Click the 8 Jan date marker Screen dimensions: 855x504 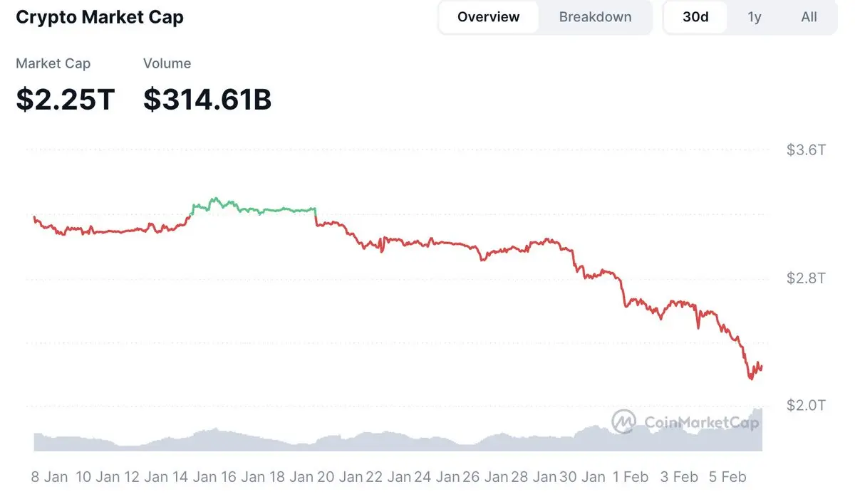point(50,477)
